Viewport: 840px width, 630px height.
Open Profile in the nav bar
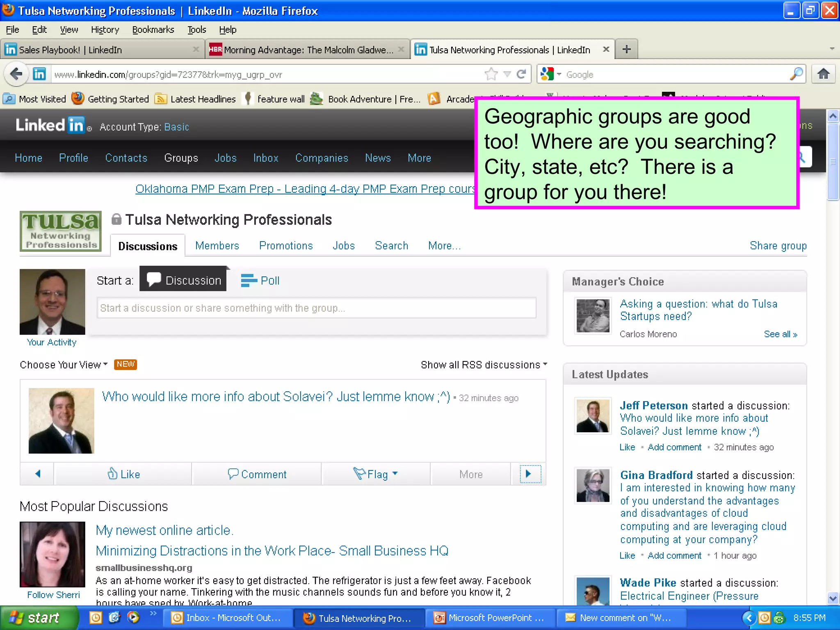[x=73, y=158]
